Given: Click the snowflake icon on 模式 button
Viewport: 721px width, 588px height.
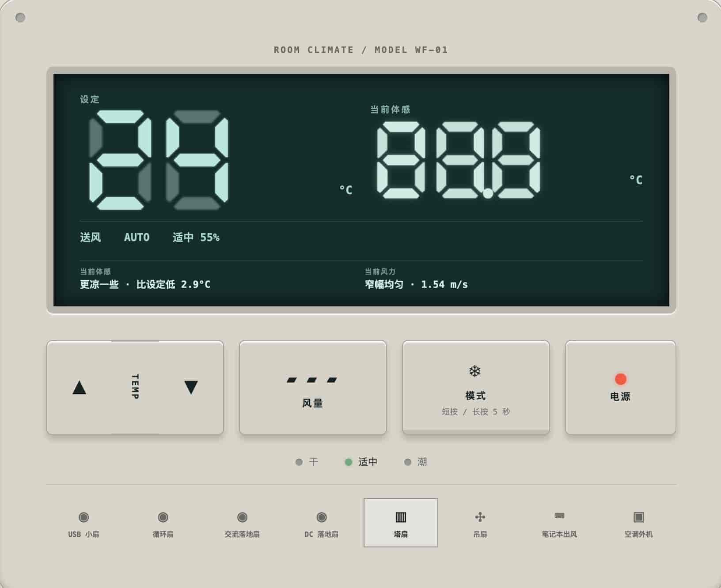Looking at the screenshot, I should (x=475, y=371).
